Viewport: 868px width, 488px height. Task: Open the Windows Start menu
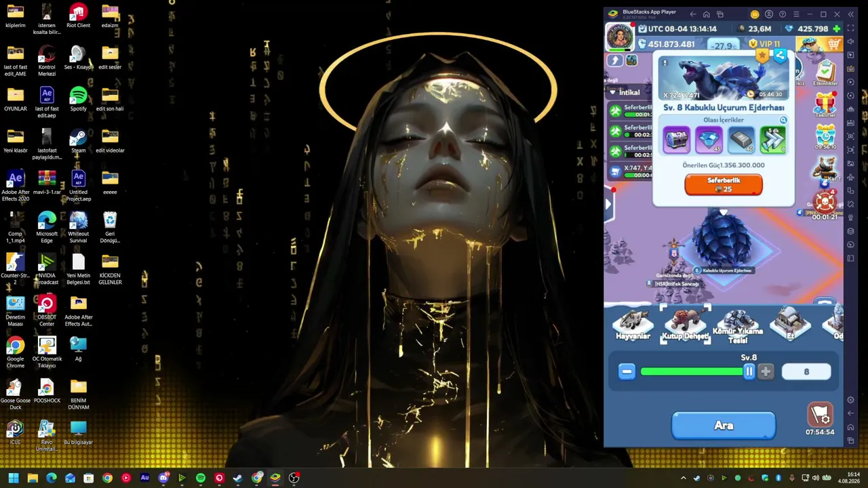click(13, 478)
